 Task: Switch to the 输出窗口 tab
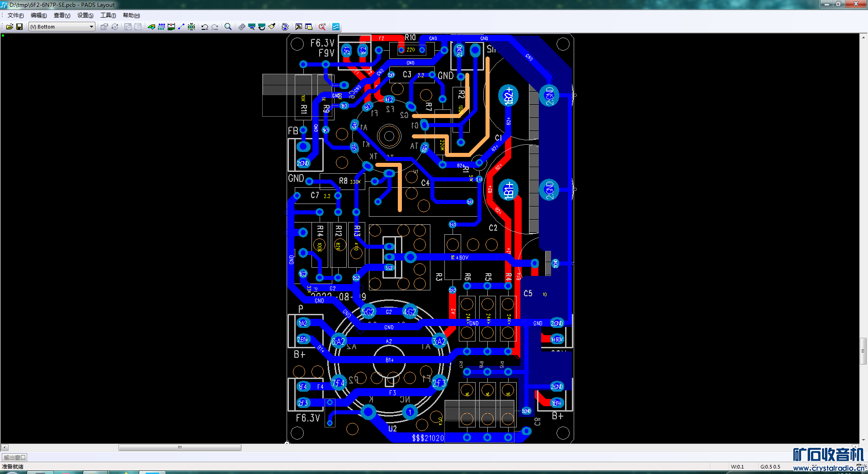coord(15,457)
